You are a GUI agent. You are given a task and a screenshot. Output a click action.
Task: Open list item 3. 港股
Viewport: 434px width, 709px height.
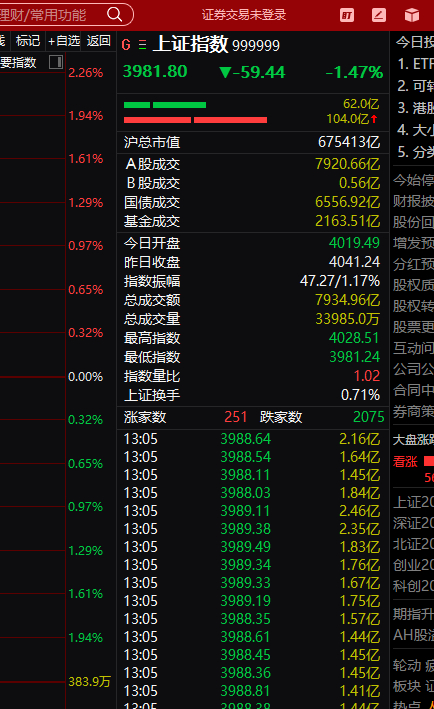coord(415,108)
